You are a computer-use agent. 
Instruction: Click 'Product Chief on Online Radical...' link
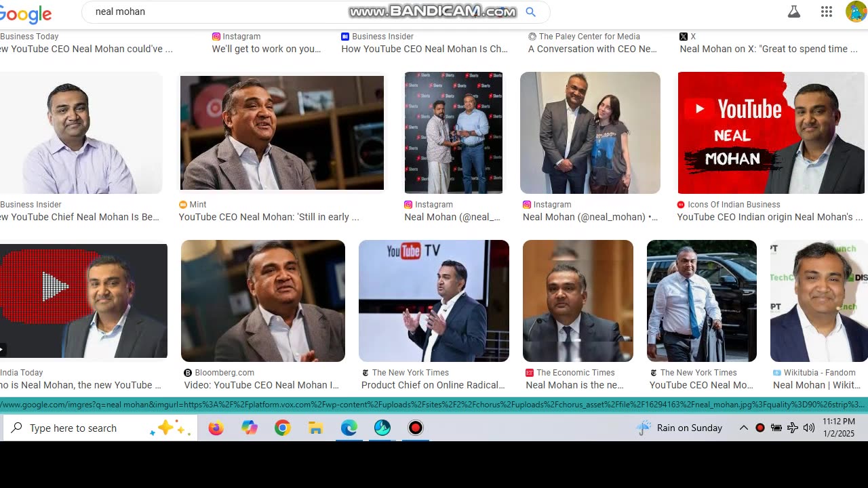433,385
